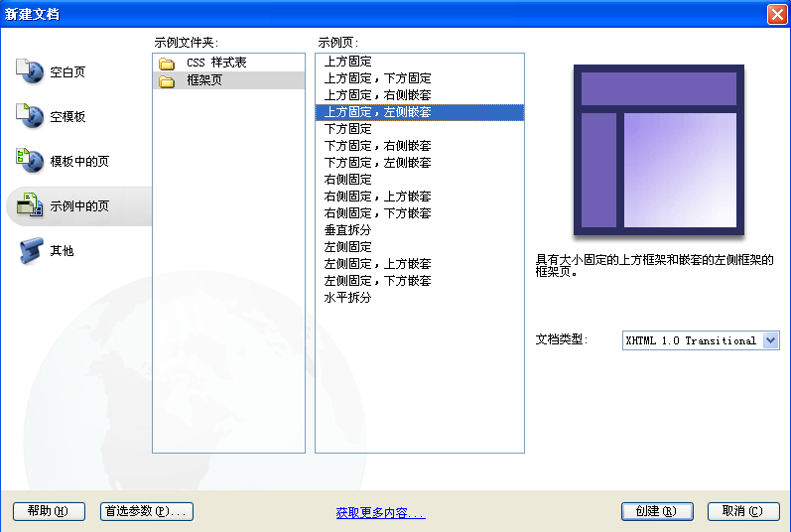Click the 空模板 (Blank Template) icon
The width and height of the screenshot is (791, 532).
[30, 116]
